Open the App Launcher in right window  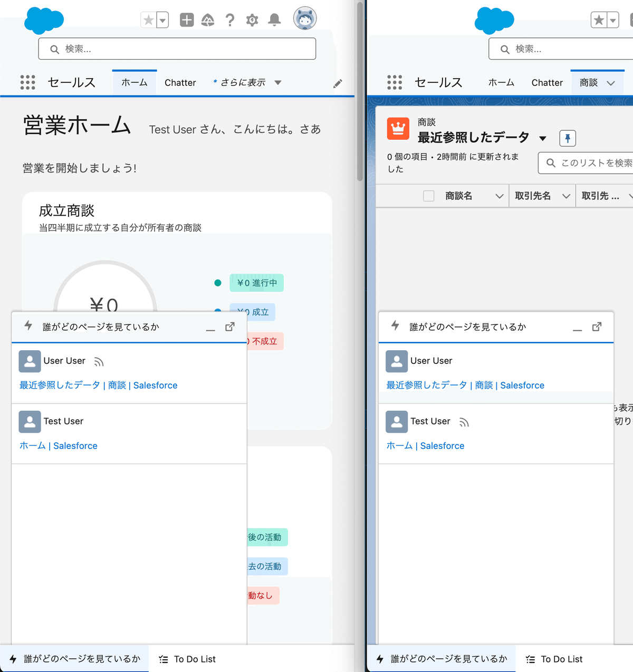coord(395,82)
